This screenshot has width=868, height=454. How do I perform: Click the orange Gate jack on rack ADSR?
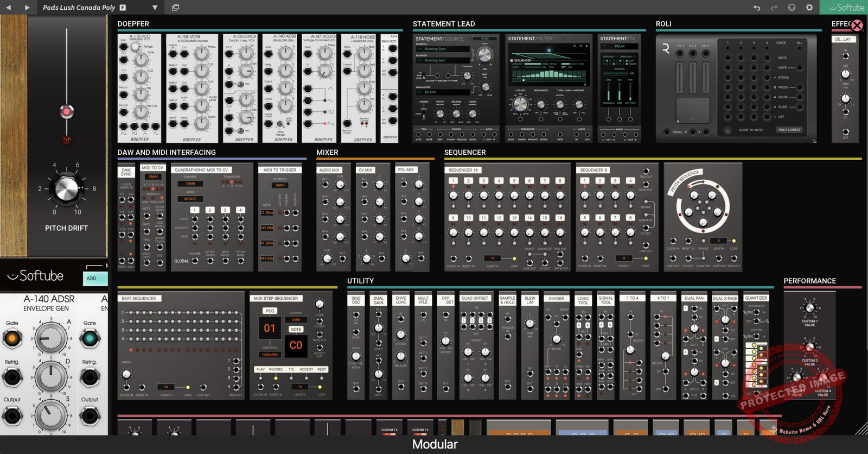click(12, 339)
